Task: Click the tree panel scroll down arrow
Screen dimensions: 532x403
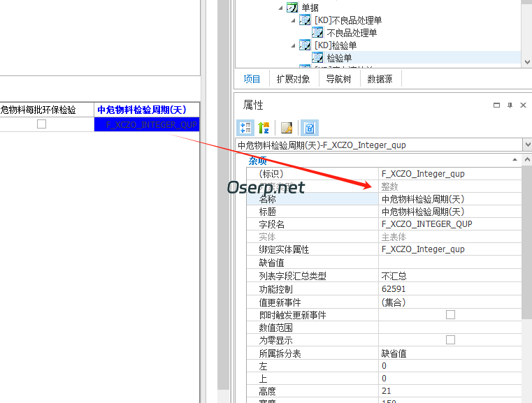Action: tap(527, 62)
